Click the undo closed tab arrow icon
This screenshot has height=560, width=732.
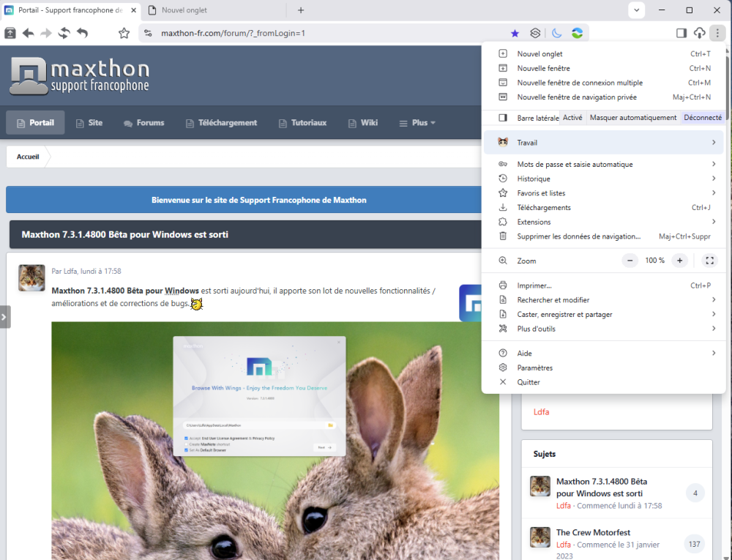[x=82, y=33]
